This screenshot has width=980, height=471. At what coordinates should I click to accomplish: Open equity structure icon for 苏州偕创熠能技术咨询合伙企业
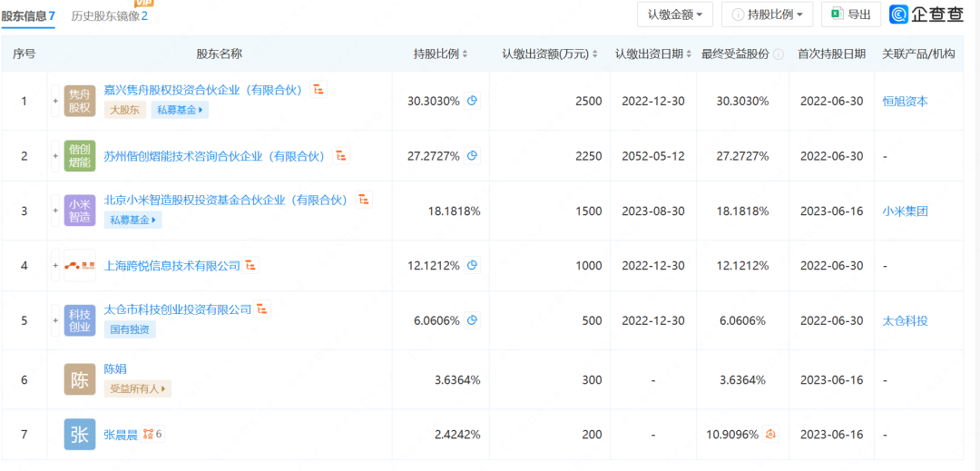341,155
